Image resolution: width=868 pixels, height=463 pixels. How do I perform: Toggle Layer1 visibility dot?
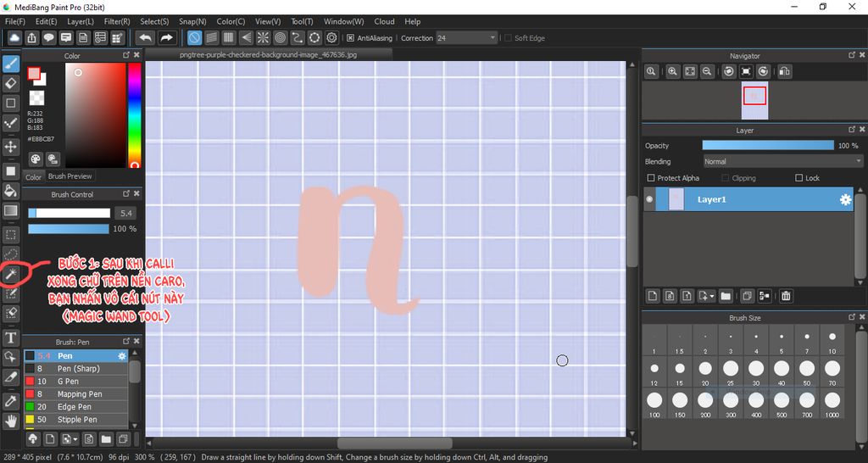649,199
